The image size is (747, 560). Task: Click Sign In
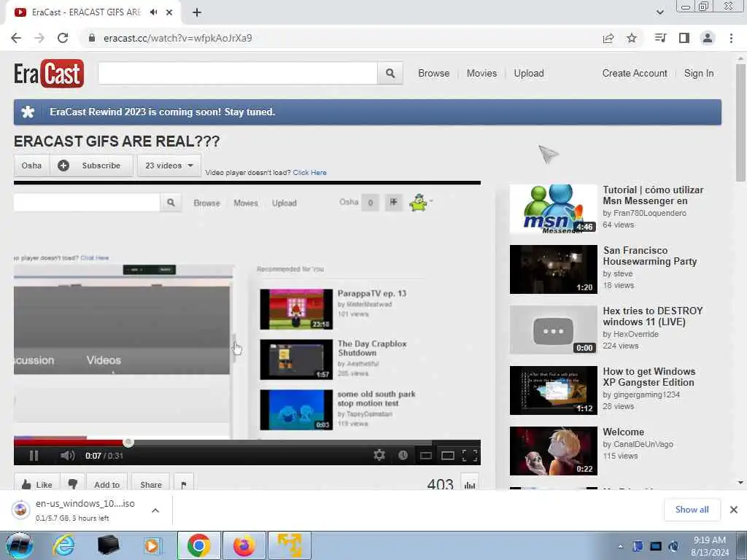coord(699,74)
